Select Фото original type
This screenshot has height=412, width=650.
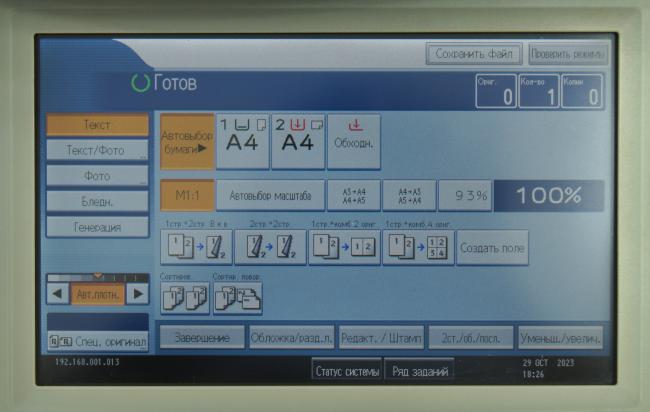coord(97,176)
